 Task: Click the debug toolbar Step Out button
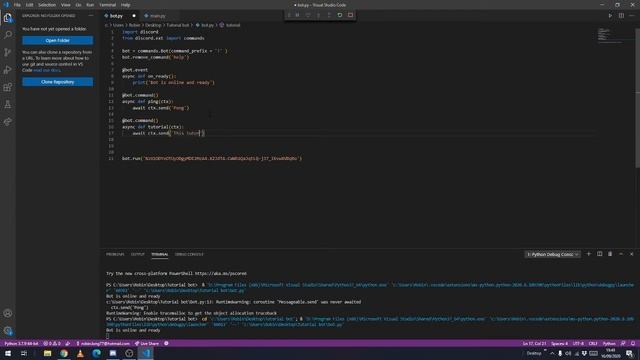click(329, 15)
